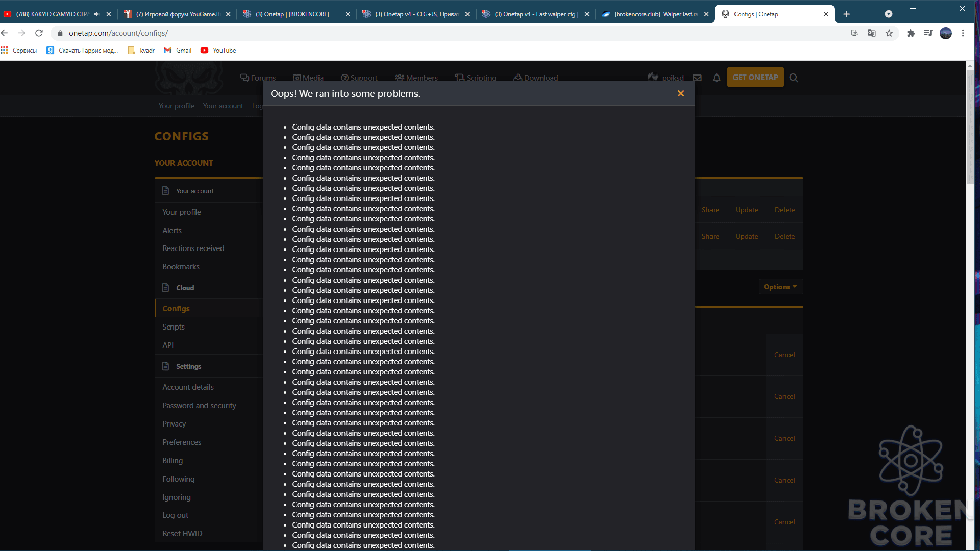Switch to the brokencore.club Walper tab
980x551 pixels.
tap(655, 14)
